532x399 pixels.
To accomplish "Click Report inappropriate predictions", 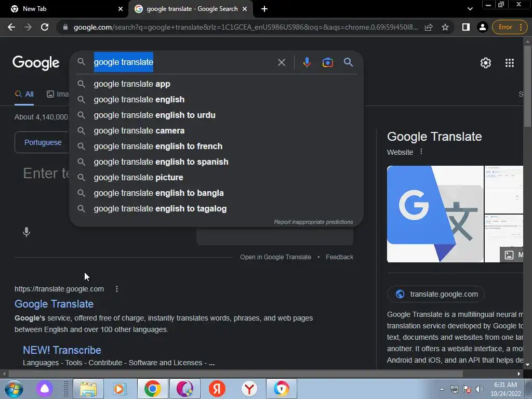I will coord(313,222).
